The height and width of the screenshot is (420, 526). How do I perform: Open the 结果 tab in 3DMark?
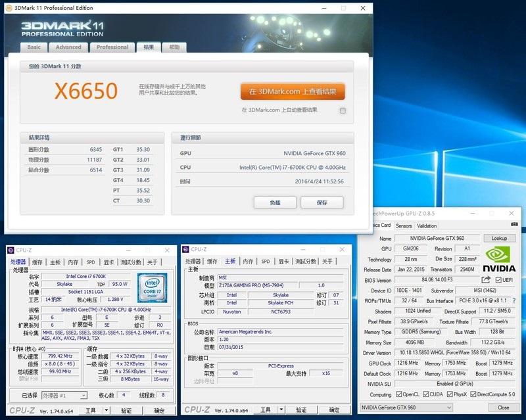point(149,47)
